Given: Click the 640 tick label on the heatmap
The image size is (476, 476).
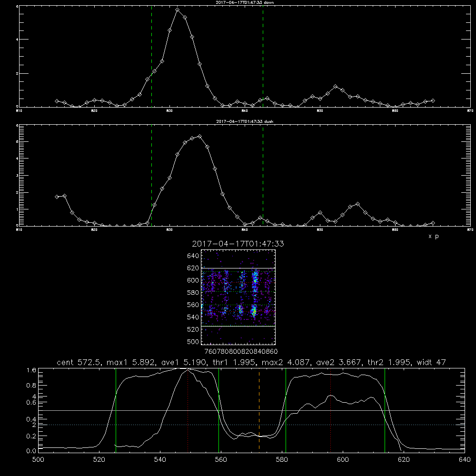Looking at the screenshot, I should click(193, 256).
